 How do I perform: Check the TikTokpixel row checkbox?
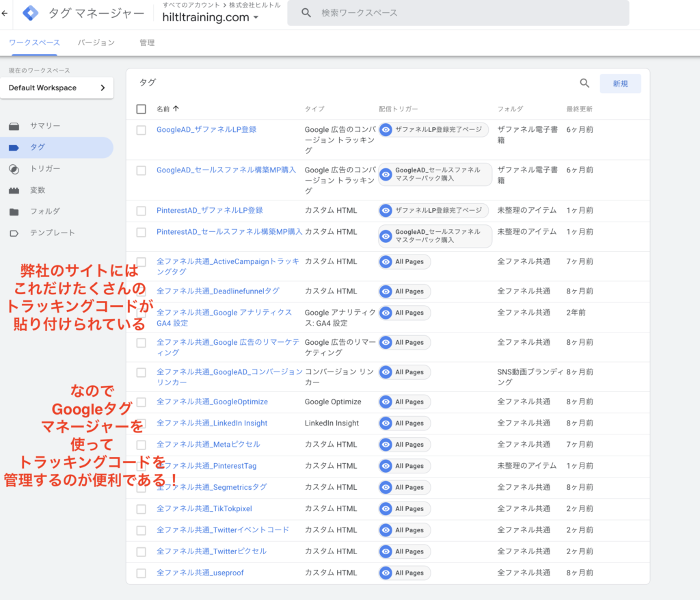click(x=141, y=509)
